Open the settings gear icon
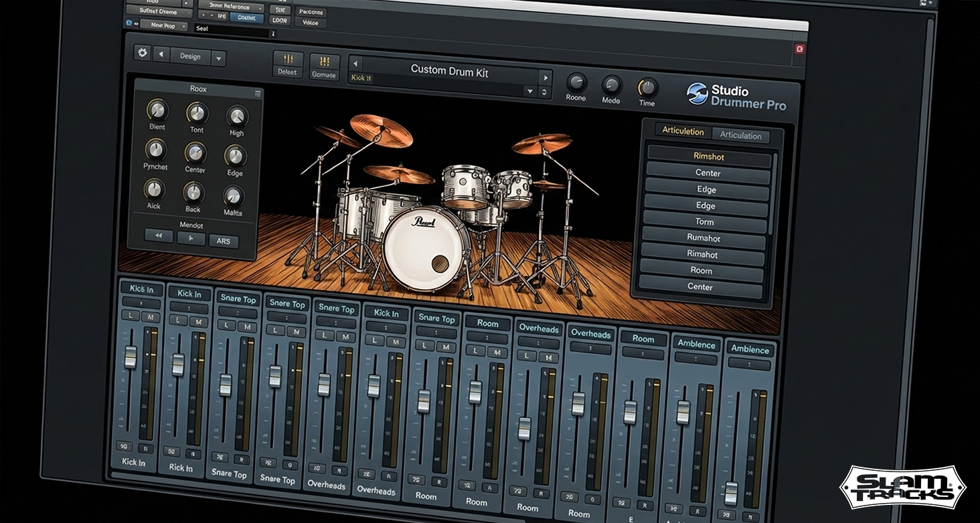Image resolution: width=980 pixels, height=523 pixels. coord(143,53)
